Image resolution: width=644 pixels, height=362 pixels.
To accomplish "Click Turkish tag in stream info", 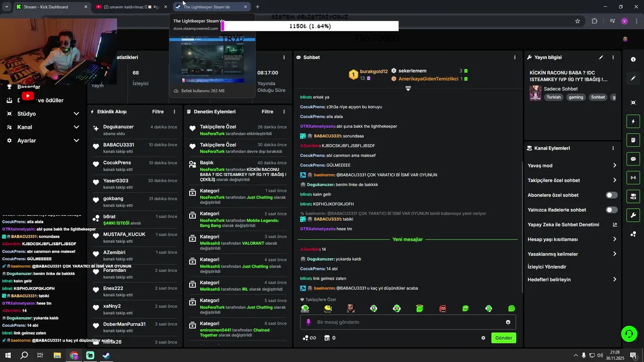I will 553,98.
